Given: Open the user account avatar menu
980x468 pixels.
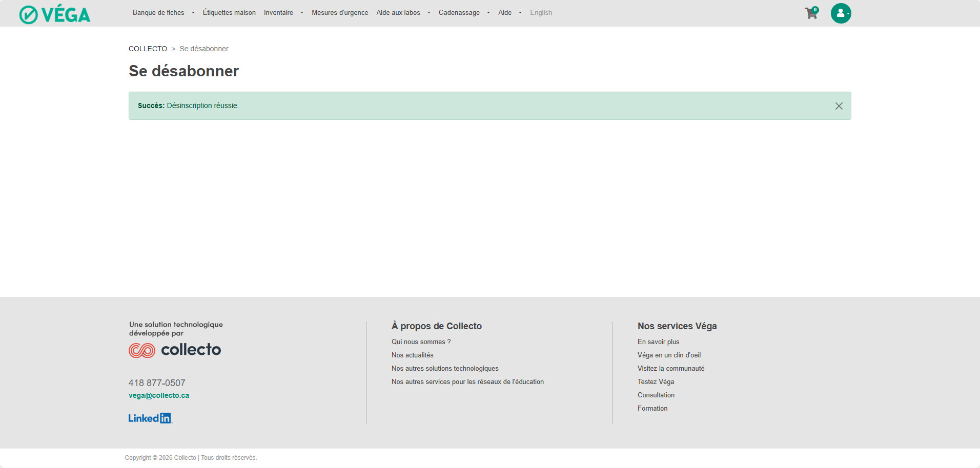Looking at the screenshot, I should tap(841, 13).
